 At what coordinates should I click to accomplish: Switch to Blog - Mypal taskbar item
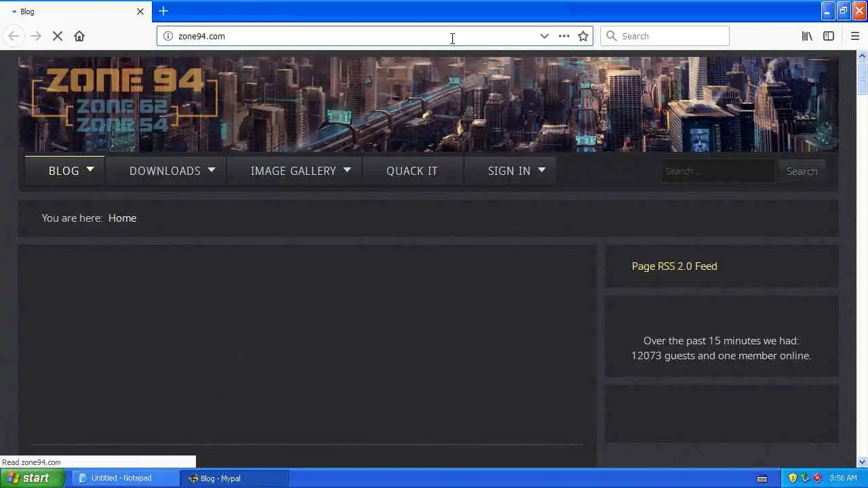tap(234, 478)
